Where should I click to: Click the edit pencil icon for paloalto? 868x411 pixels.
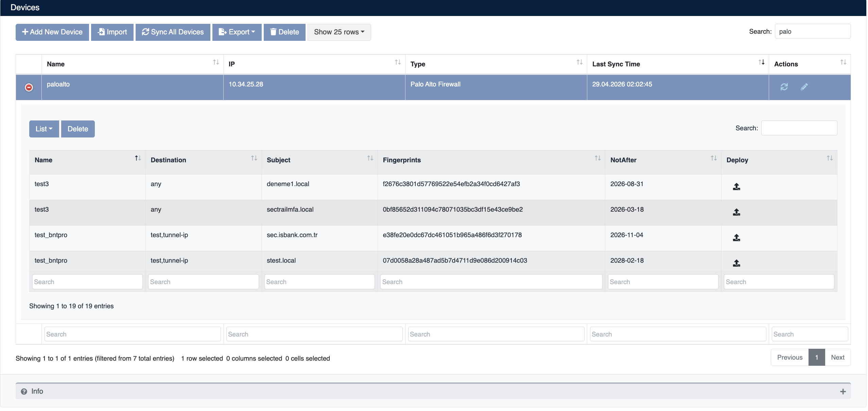[x=804, y=87]
